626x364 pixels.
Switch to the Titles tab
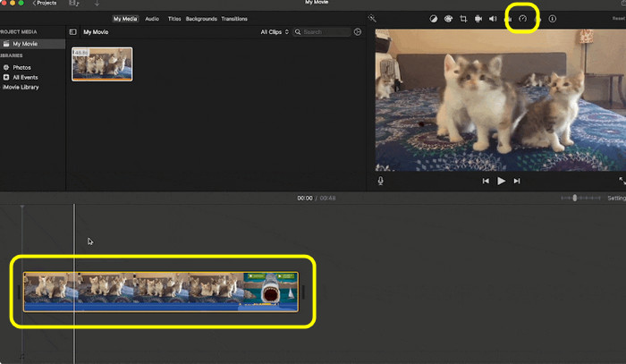tap(174, 19)
